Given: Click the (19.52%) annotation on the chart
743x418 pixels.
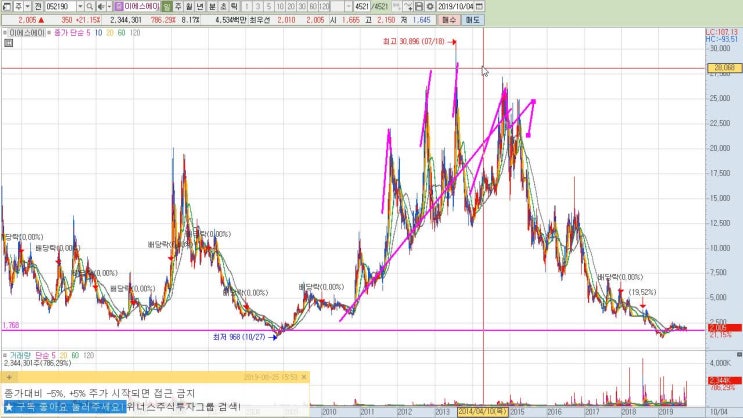Looking at the screenshot, I should point(643,292).
